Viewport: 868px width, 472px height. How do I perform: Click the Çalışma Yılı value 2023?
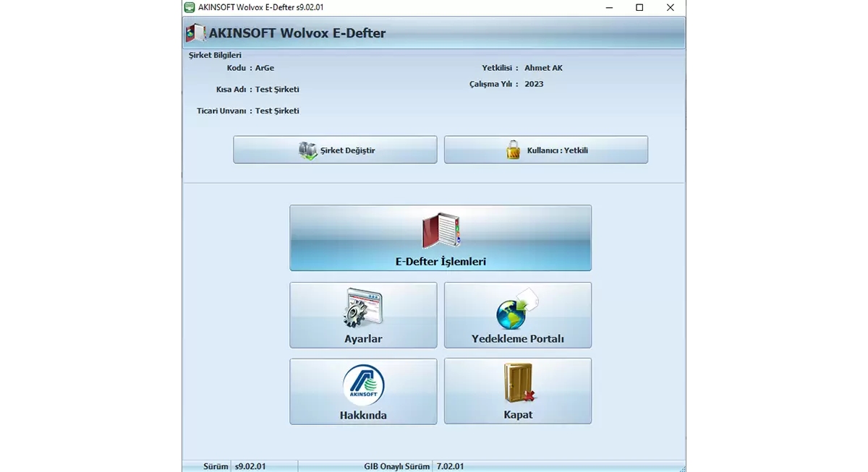click(x=534, y=84)
